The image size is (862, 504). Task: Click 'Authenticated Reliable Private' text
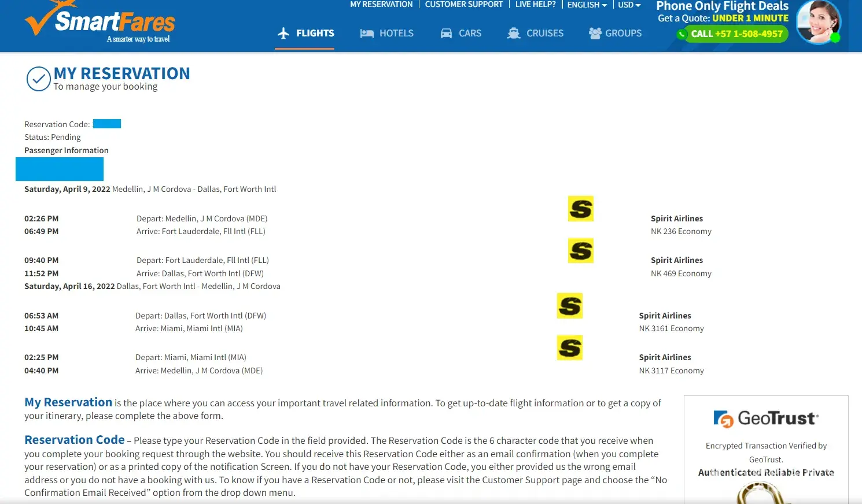[x=766, y=472]
